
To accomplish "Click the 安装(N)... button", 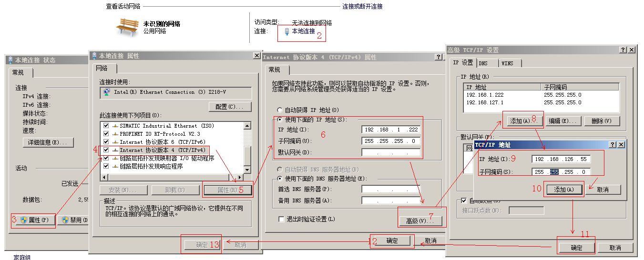I will point(123,190).
